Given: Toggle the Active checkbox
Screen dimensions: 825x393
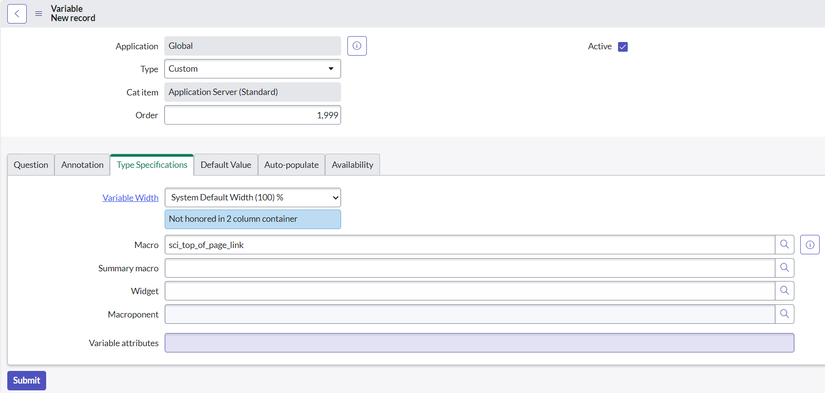Looking at the screenshot, I should click(623, 46).
